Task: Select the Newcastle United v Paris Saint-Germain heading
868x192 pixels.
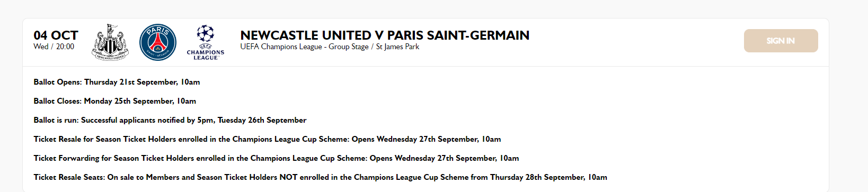Action: click(385, 35)
